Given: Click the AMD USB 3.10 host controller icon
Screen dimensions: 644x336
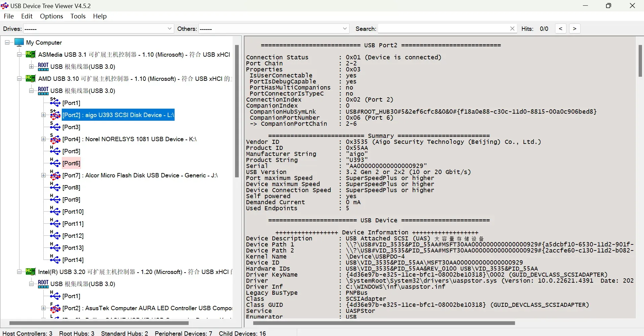Looking at the screenshot, I should [x=31, y=78].
